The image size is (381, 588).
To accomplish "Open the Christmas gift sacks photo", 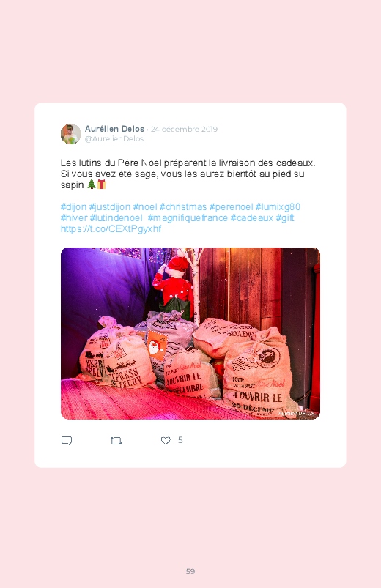I will pos(190,333).
